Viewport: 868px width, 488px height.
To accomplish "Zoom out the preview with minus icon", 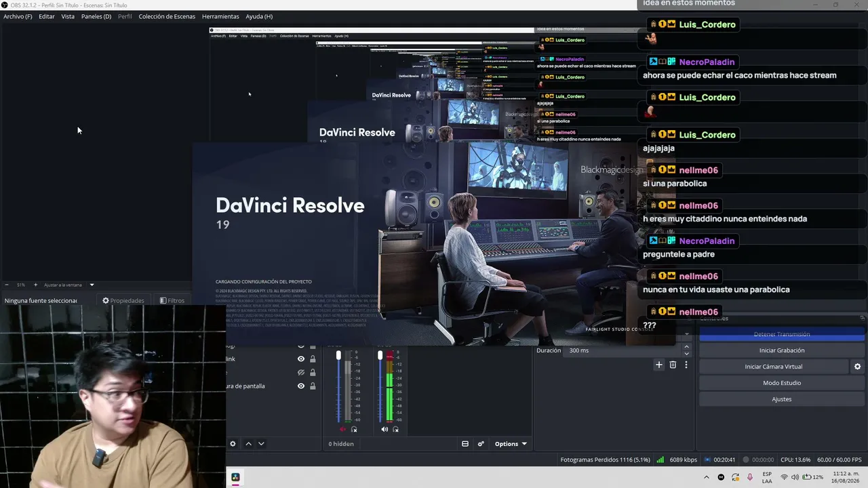I will coord(7,285).
